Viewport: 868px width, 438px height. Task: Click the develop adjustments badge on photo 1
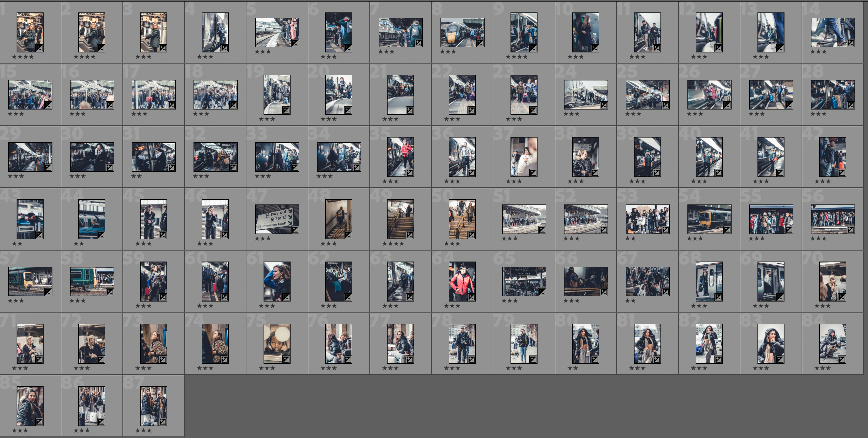click(x=39, y=48)
